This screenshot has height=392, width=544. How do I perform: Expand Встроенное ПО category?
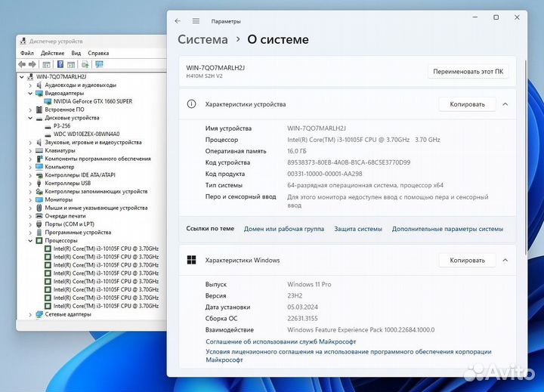click(30, 110)
